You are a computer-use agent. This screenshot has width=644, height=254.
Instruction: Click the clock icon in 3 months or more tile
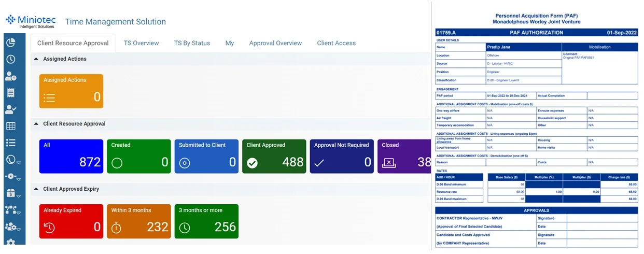click(x=185, y=228)
